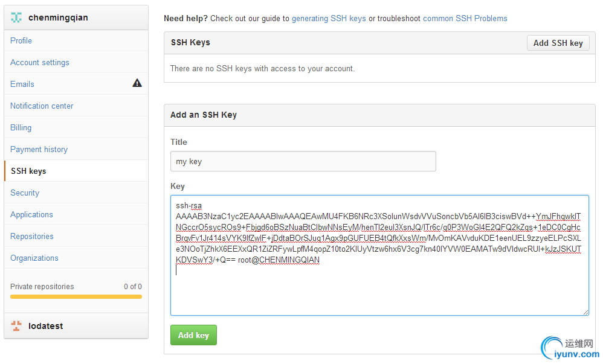Viewport: 603px width, 364px height.
Task: Open the Notification center section
Action: 42,106
